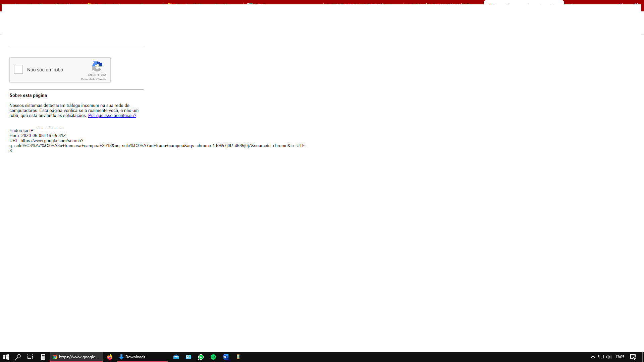Open Firefox from the taskbar
The width and height of the screenshot is (644, 362).
click(110, 357)
